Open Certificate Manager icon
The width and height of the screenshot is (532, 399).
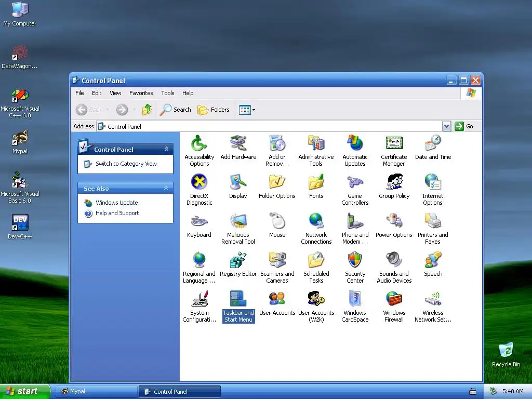(x=394, y=143)
